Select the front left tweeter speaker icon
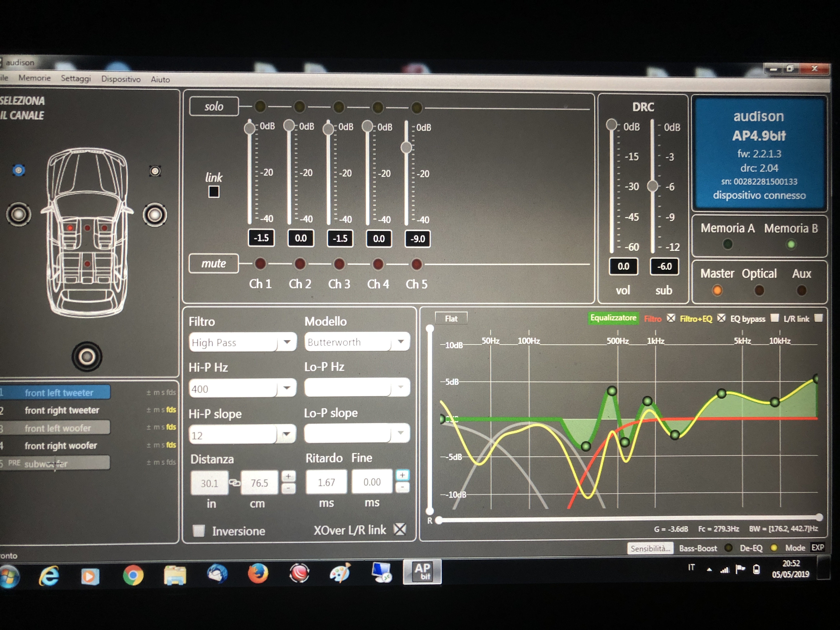 [x=19, y=170]
